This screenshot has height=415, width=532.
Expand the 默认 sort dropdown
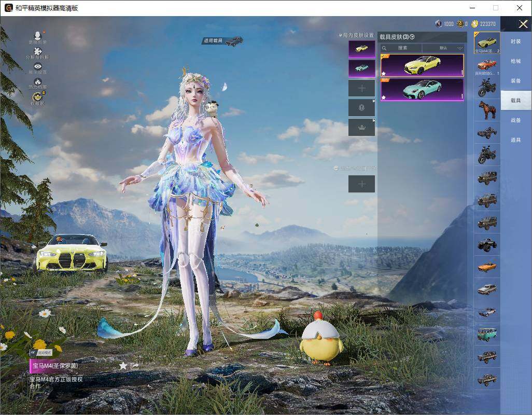[x=443, y=48]
